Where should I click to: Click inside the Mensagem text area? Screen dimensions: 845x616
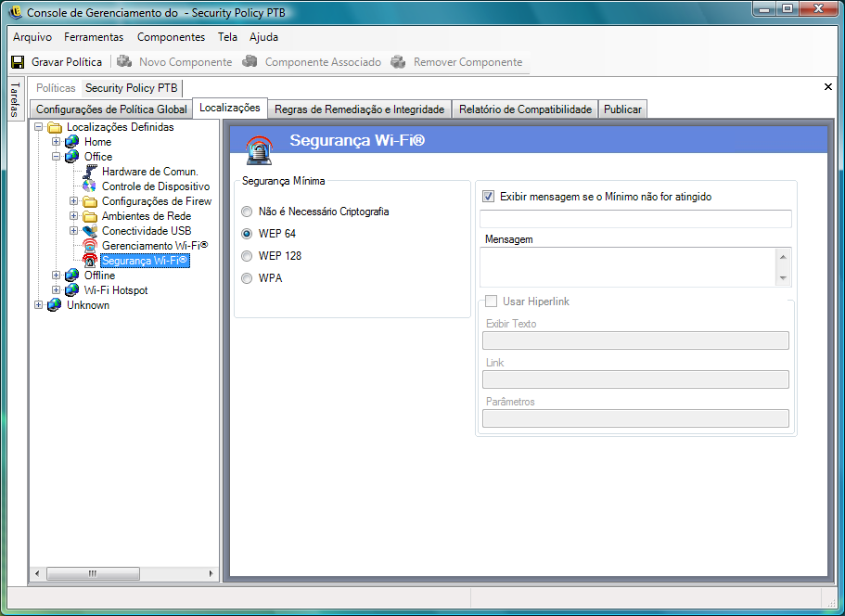coord(628,267)
